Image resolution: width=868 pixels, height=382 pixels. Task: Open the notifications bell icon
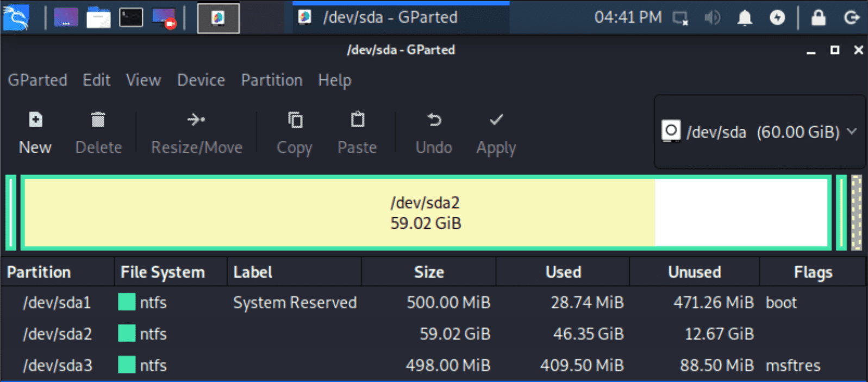pos(745,18)
